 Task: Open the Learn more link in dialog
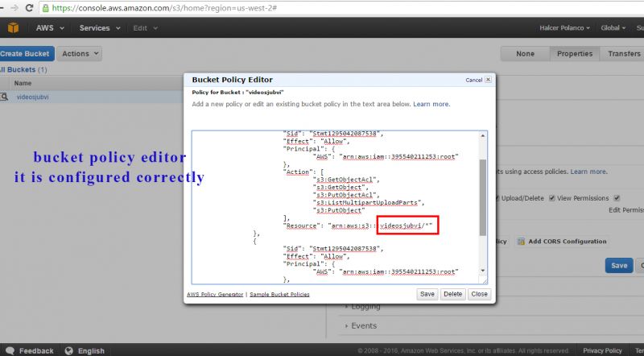(431, 104)
